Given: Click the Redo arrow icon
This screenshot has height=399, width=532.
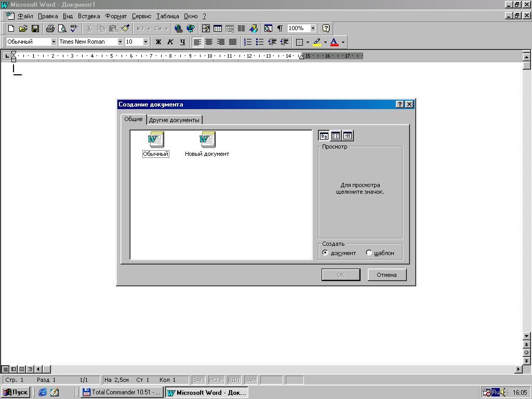Looking at the screenshot, I should tap(158, 29).
